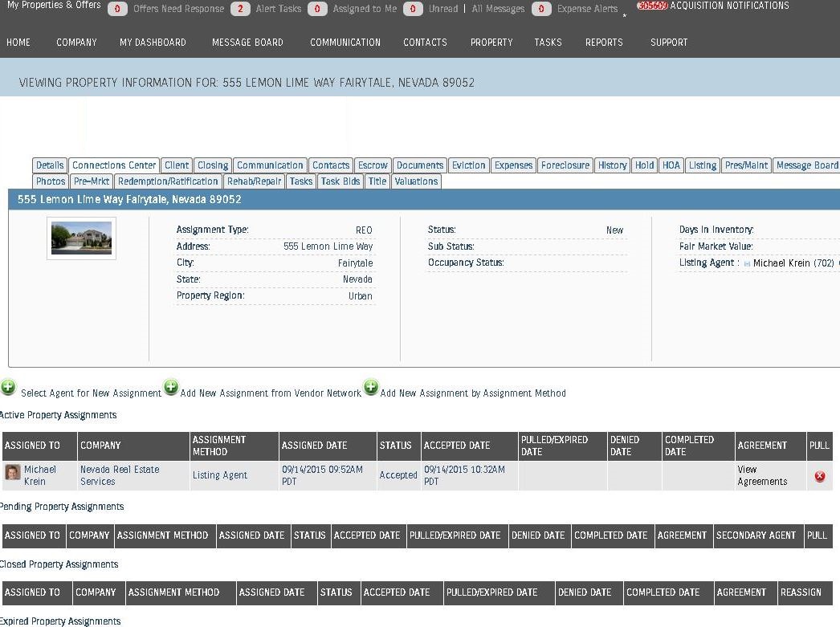Click green plus icon for Select Agent
The height and width of the screenshot is (627, 840).
click(8, 388)
